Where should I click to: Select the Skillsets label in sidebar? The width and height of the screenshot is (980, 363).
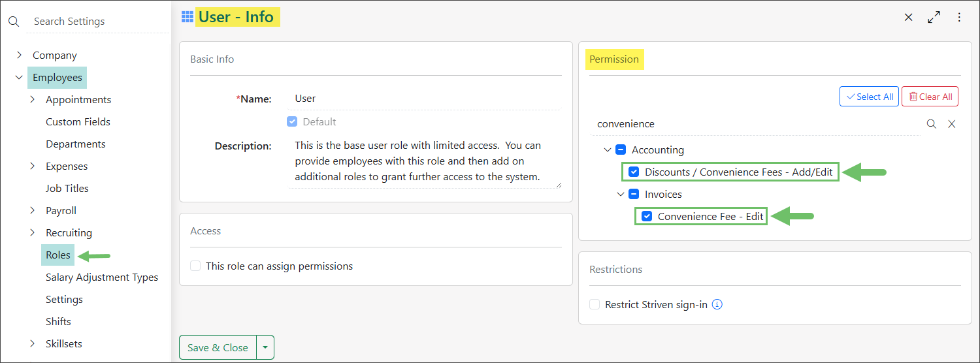pyautogui.click(x=64, y=343)
